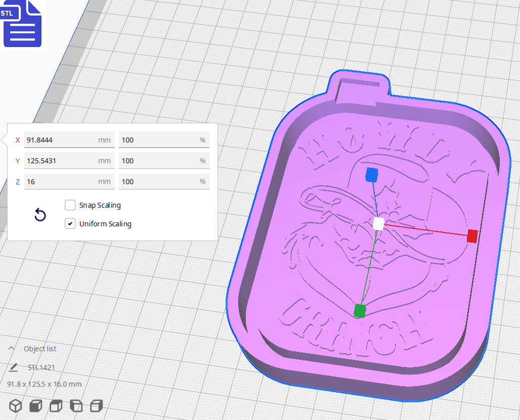Click the blue Z-axis scale handle
520x420 pixels.
372,174
